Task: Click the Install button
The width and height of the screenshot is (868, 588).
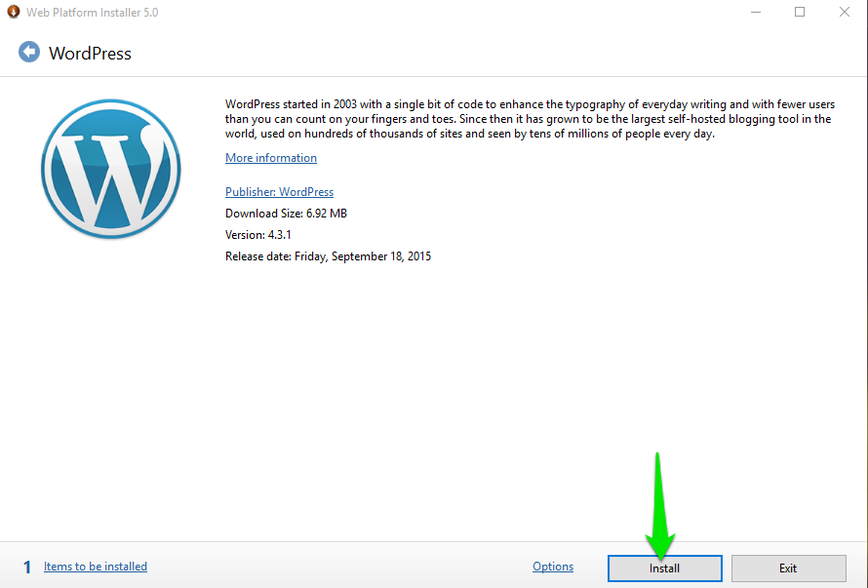Action: click(665, 568)
